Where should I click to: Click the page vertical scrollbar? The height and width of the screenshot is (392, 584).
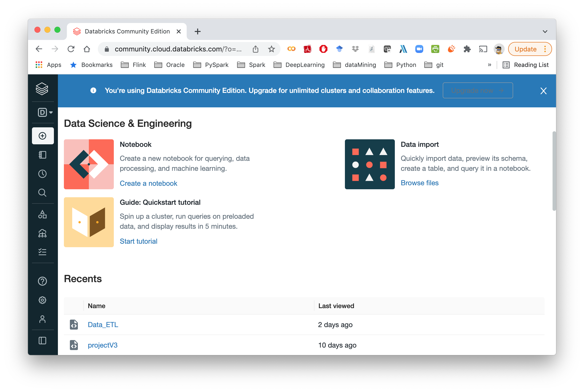tap(554, 171)
